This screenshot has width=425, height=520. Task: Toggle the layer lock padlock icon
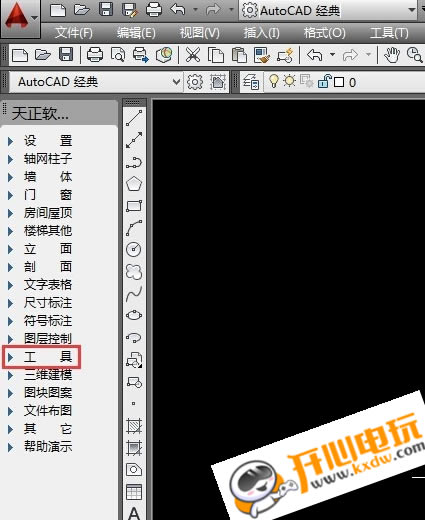coord(324,81)
